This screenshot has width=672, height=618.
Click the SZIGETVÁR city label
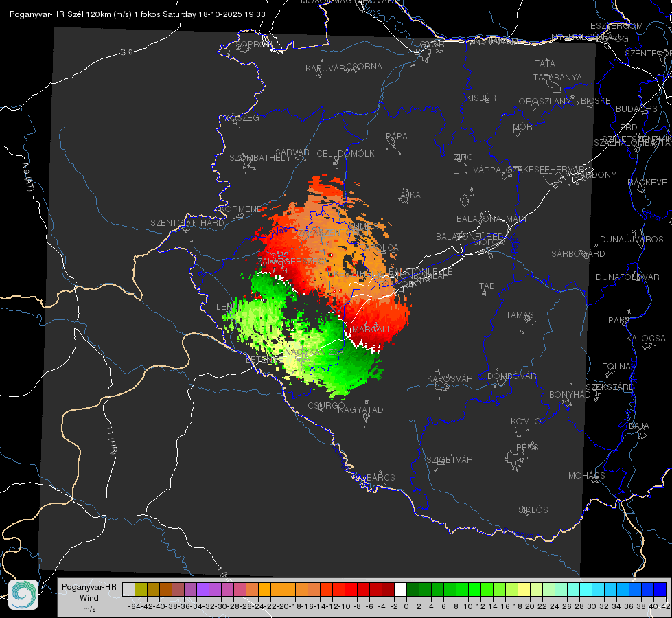tap(450, 459)
